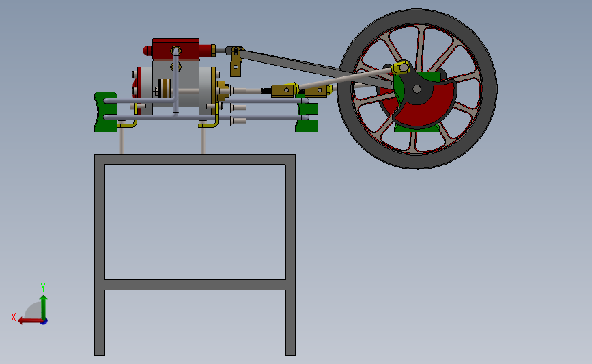The width and height of the screenshot is (592, 364).
Task: Select the top beam of the gray stand
Action: [x=195, y=159]
